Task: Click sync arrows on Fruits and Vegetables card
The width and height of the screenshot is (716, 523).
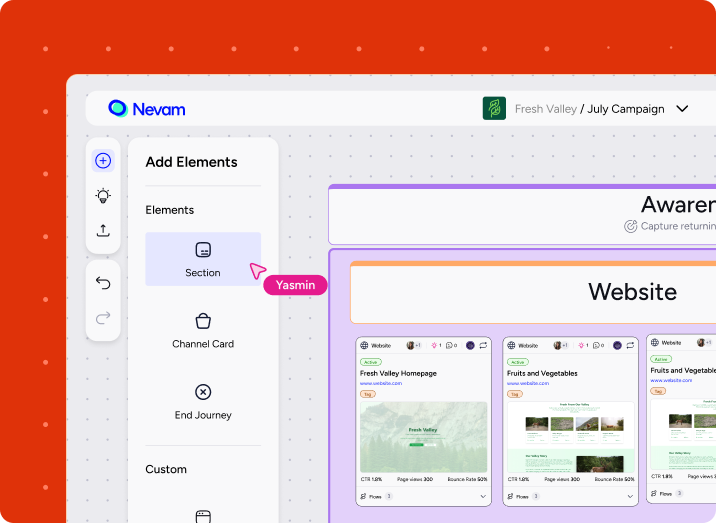Action: coord(630,345)
